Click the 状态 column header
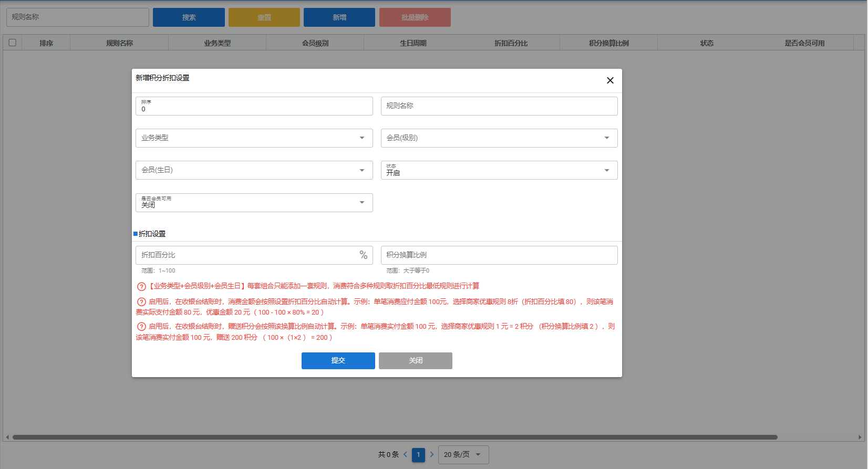868x469 pixels. [x=707, y=43]
